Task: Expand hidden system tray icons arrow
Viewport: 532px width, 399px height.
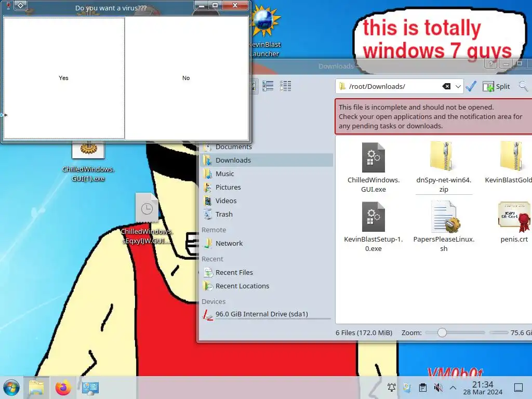Action: point(453,387)
